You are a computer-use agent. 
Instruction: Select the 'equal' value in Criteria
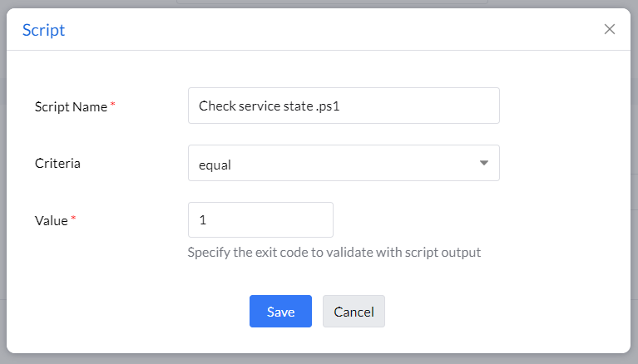(215, 165)
